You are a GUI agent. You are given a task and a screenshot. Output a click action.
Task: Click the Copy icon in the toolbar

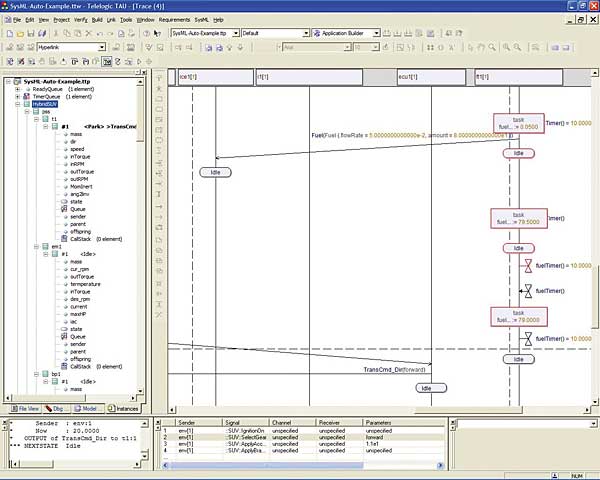[x=67, y=34]
